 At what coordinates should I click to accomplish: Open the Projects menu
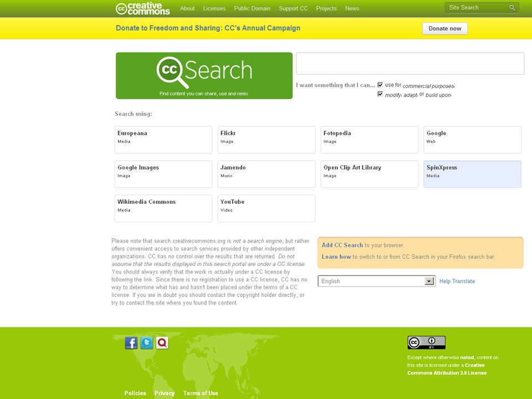[x=326, y=8]
